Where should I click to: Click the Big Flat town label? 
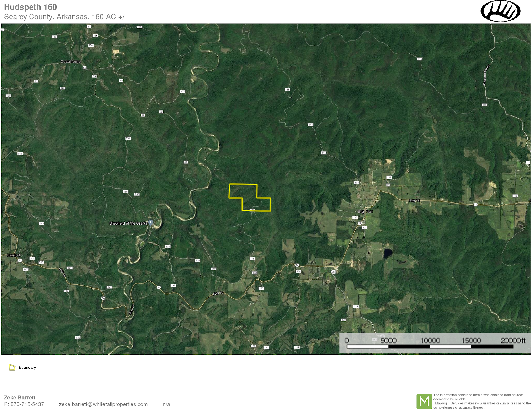pos(365,211)
